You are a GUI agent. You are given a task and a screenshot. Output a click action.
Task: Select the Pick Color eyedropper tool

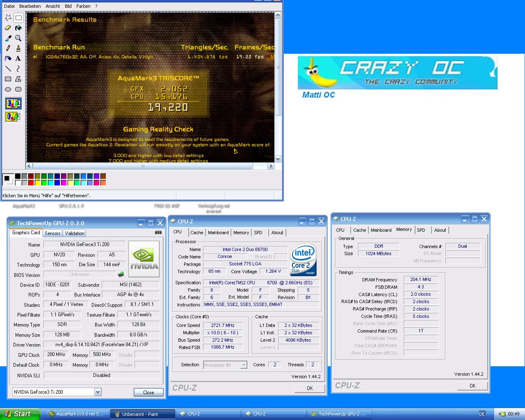click(8, 38)
